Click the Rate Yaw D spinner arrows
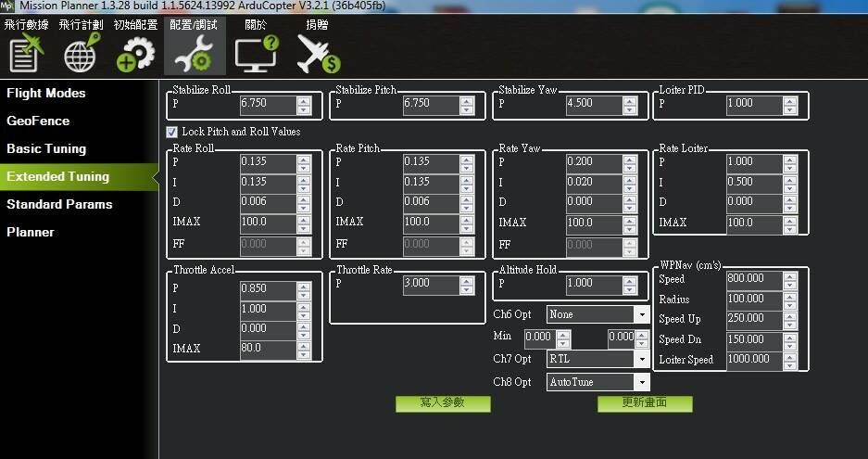This screenshot has width=868, height=459. (x=630, y=203)
